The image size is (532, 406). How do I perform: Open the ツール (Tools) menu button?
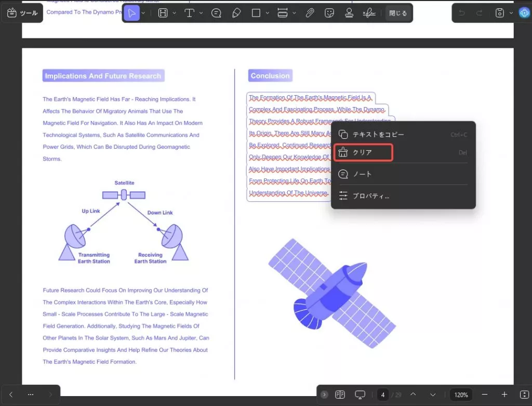[x=22, y=13]
